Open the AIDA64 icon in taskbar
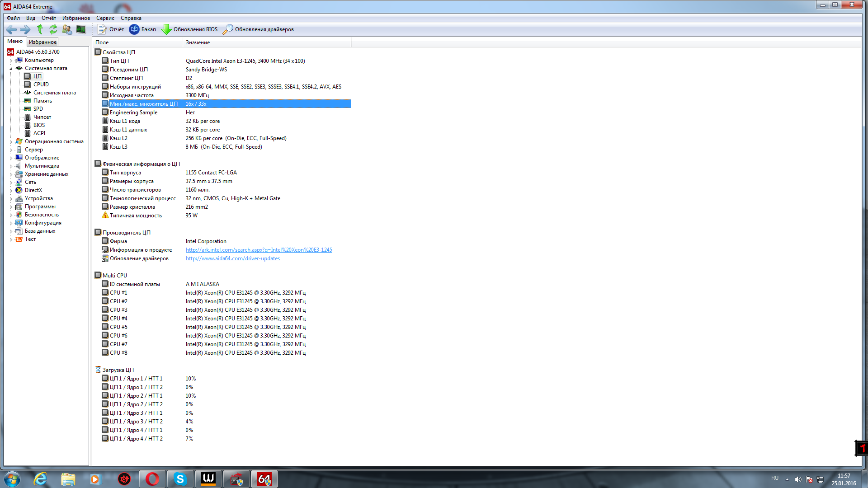The height and width of the screenshot is (488, 868). pos(264,479)
